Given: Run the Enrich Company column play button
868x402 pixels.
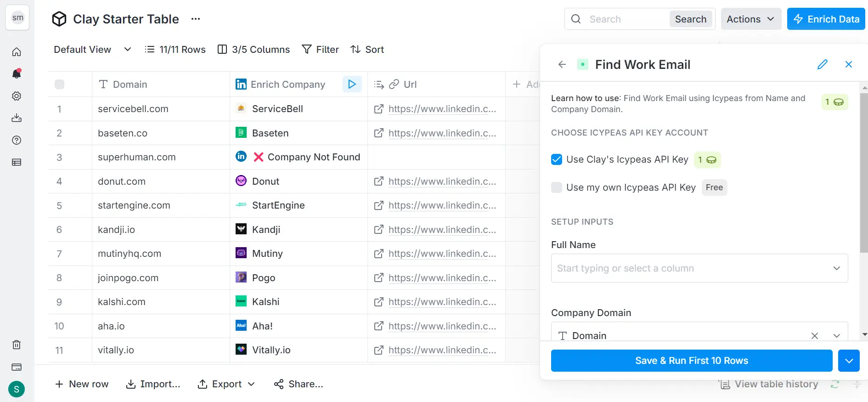Looking at the screenshot, I should point(352,84).
